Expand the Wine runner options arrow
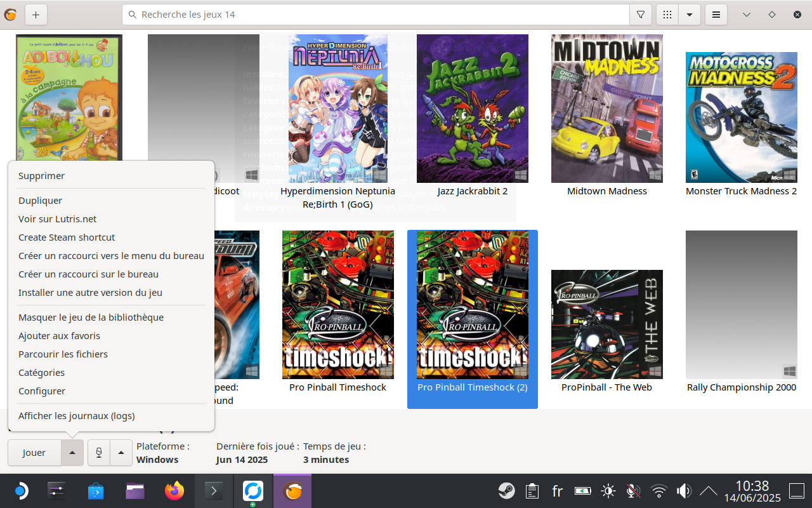This screenshot has height=508, width=812. click(x=121, y=453)
